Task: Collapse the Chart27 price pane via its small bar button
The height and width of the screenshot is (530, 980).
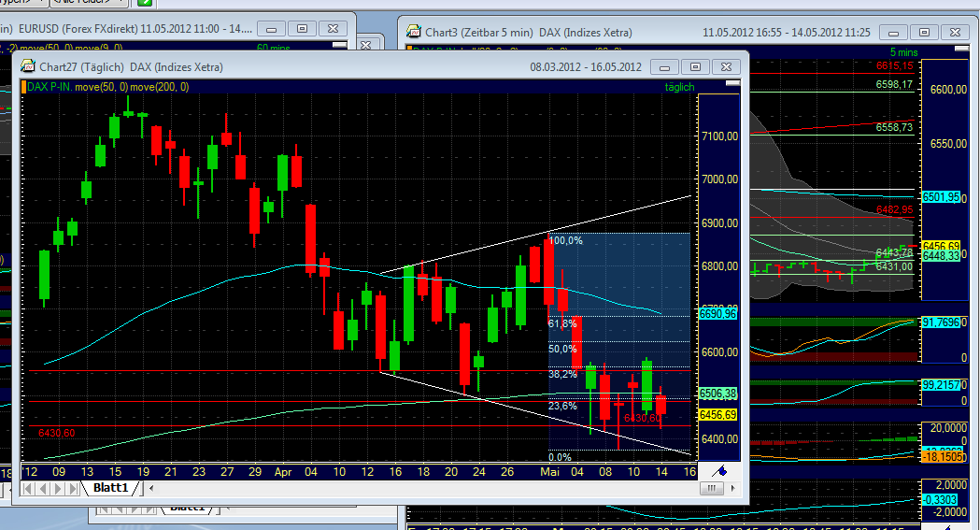Action: [732, 82]
